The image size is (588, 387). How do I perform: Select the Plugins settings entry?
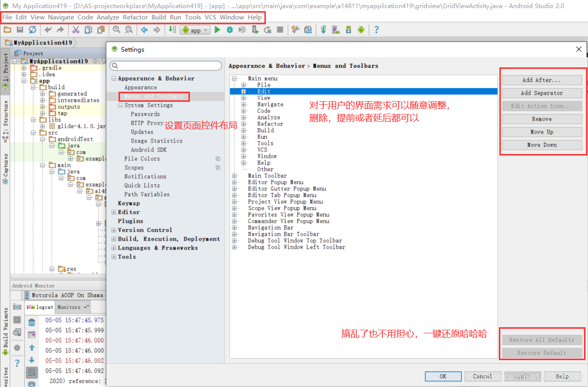130,221
